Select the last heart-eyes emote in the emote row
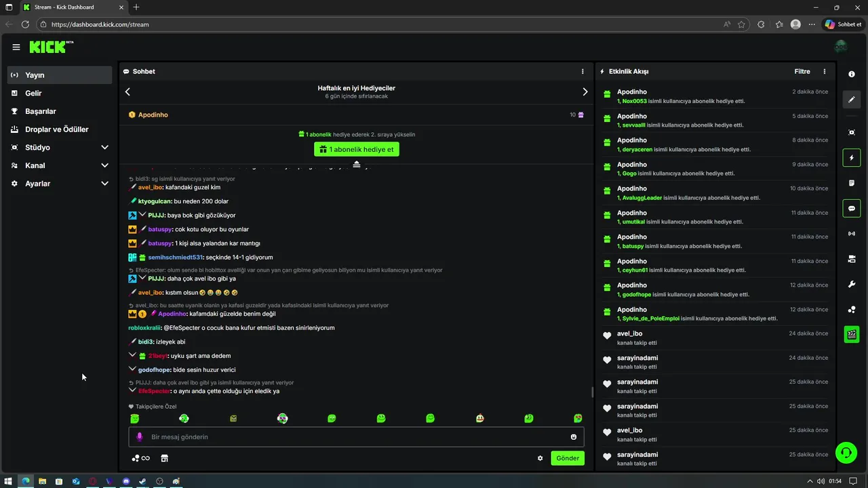 [578, 419]
